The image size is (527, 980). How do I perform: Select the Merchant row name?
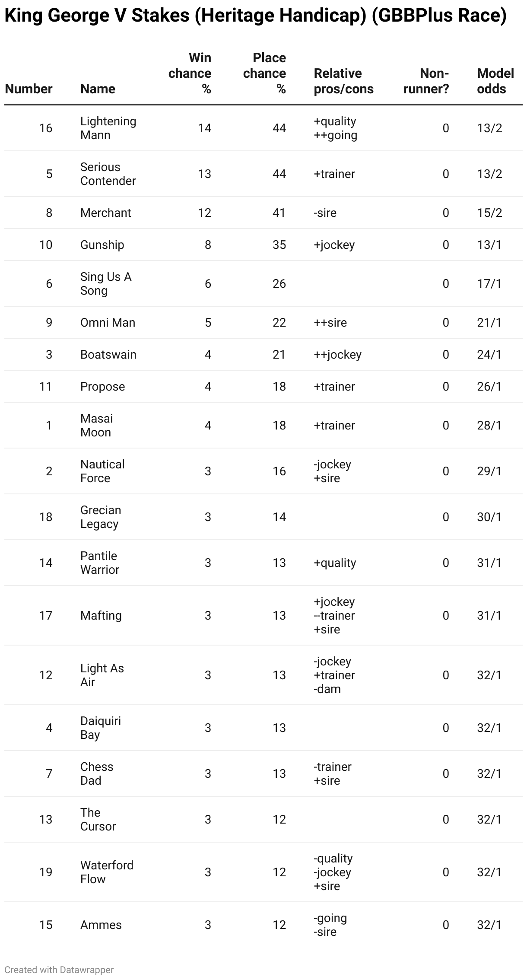[x=106, y=213]
